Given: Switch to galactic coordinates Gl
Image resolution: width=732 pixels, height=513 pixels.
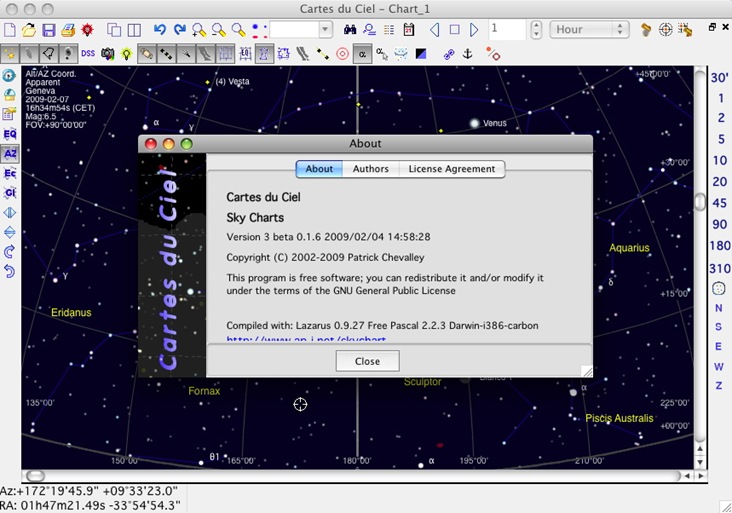Looking at the screenshot, I should 10,193.
